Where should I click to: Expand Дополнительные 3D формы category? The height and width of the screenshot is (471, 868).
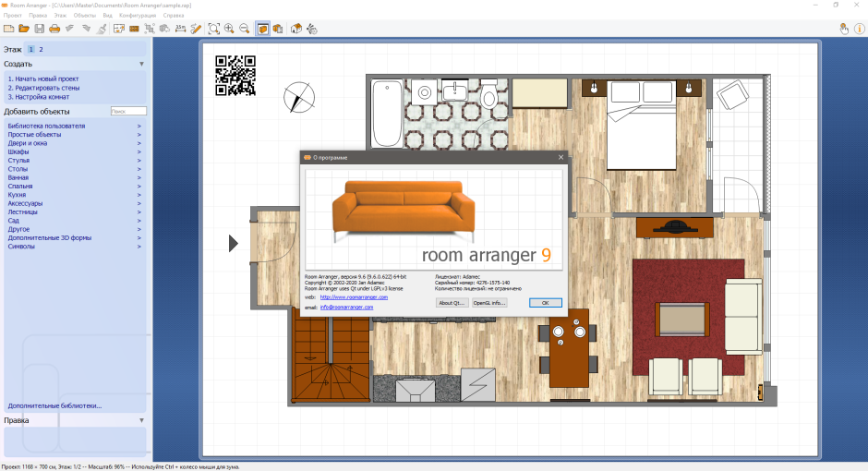point(74,238)
